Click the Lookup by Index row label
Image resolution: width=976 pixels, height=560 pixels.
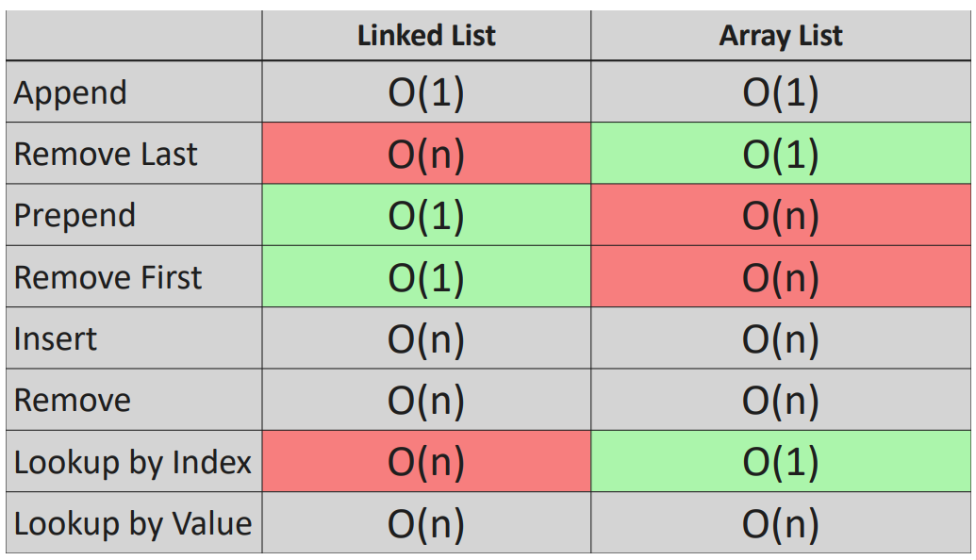coord(133,462)
